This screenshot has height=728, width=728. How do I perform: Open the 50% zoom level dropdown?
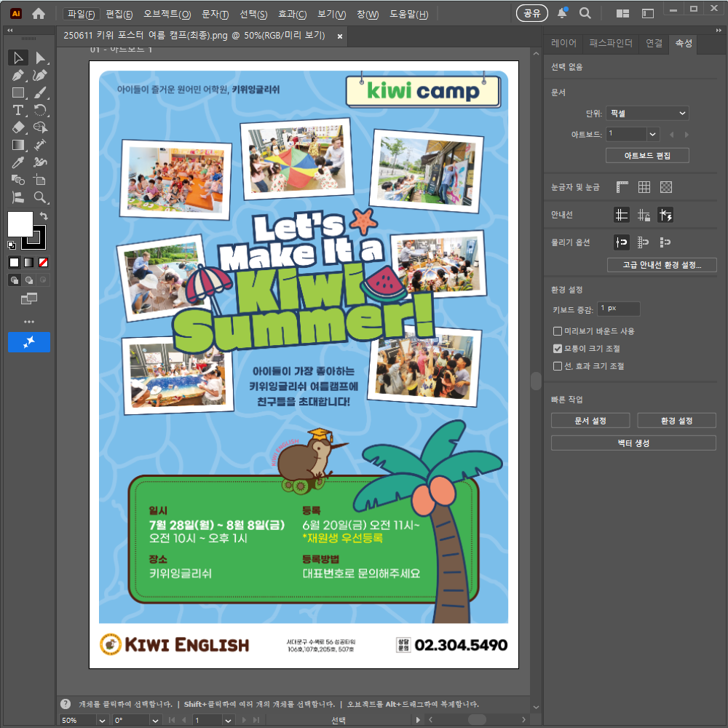tap(102, 720)
